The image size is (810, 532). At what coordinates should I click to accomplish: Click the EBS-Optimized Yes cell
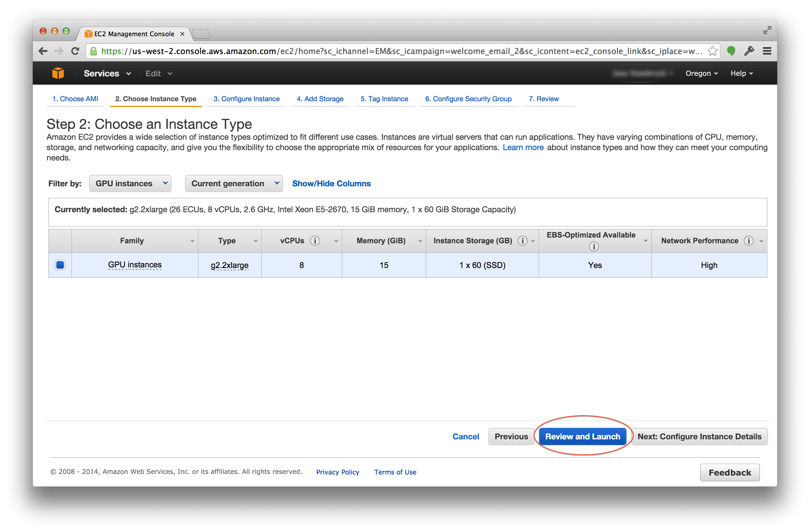pyautogui.click(x=595, y=265)
